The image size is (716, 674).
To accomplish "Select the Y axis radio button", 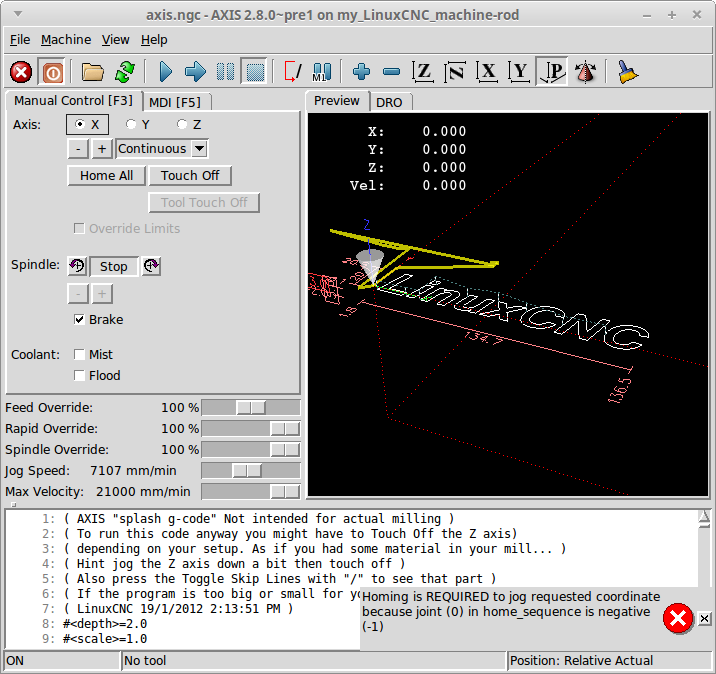I will 131,125.
